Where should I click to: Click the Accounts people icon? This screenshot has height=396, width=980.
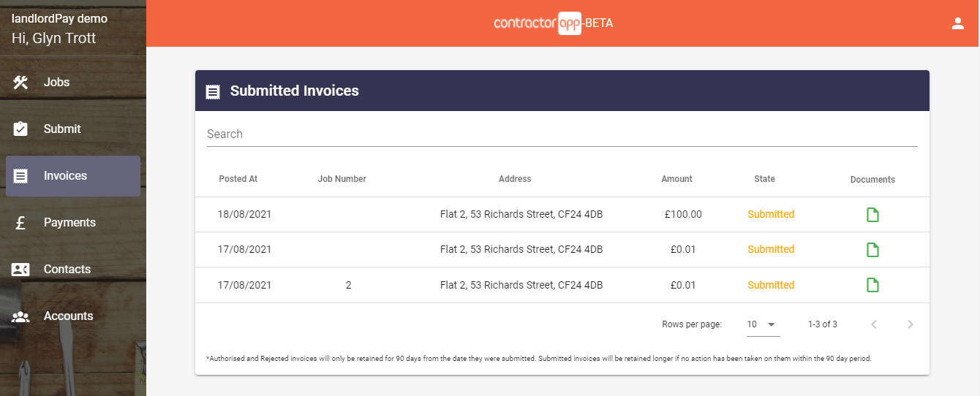coord(20,316)
